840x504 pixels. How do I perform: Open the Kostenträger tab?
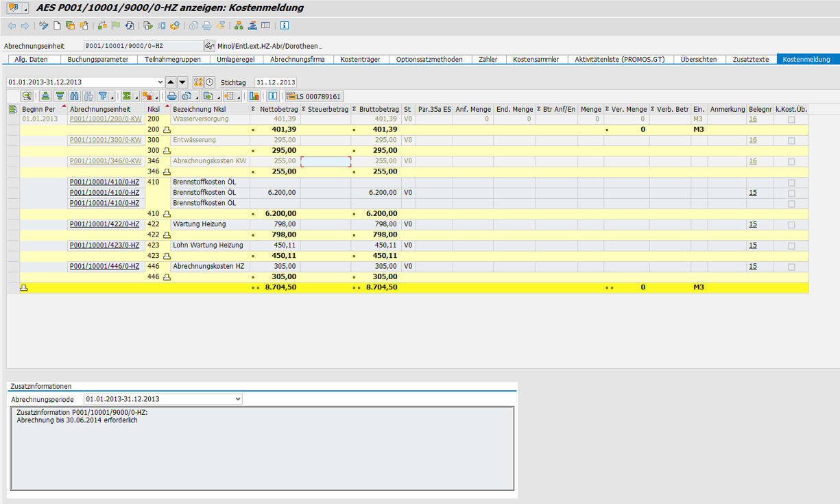click(x=360, y=60)
